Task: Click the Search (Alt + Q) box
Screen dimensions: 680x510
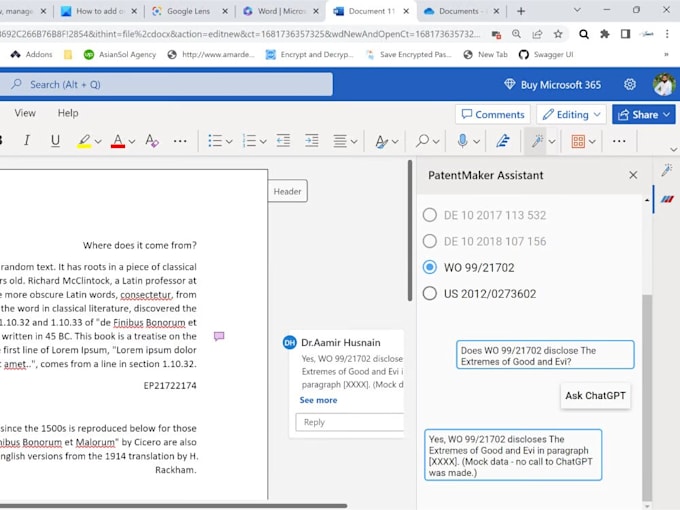Action: 167,84
